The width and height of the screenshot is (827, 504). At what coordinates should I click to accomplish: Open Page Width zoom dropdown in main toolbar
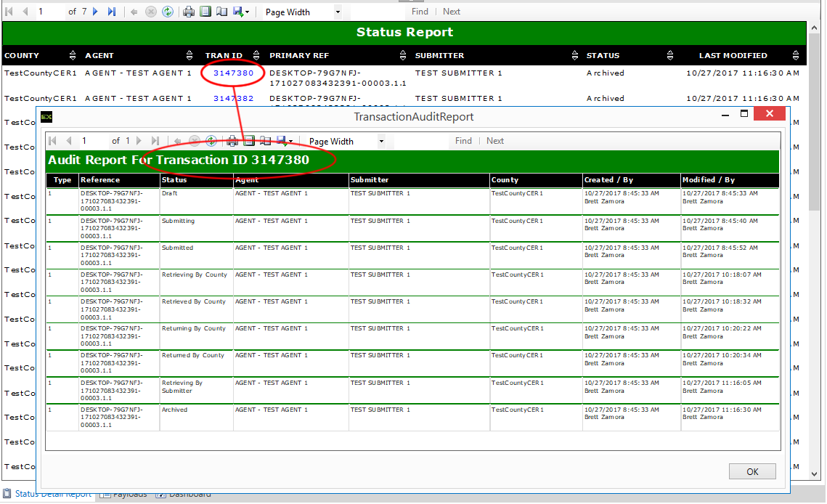coord(338,12)
